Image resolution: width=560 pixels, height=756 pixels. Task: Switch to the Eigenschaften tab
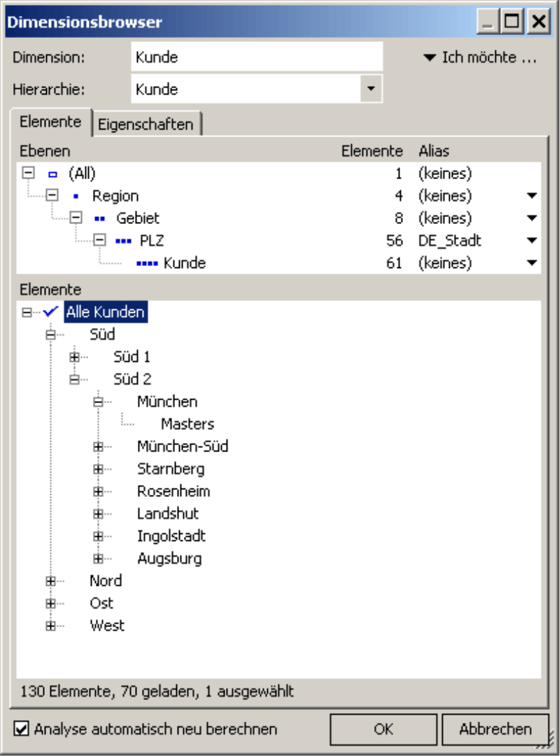point(145,125)
